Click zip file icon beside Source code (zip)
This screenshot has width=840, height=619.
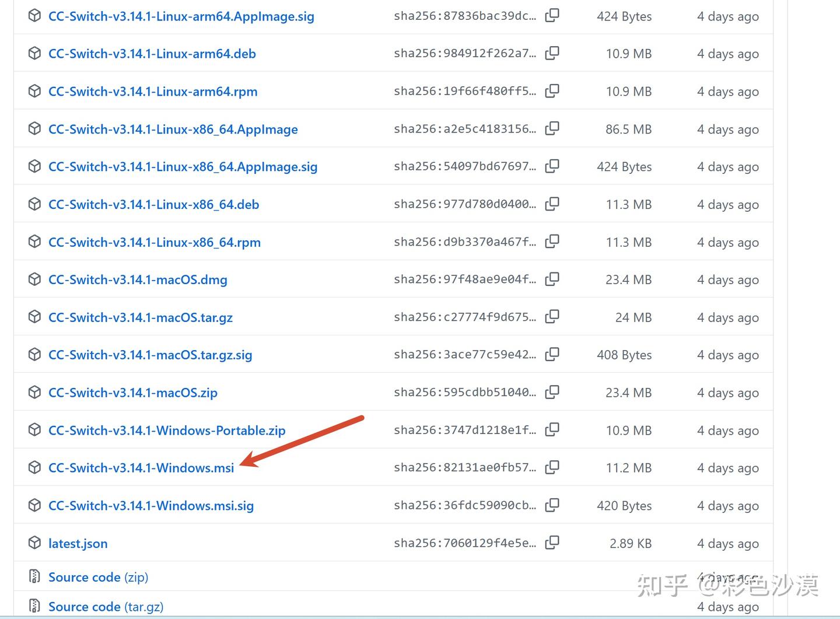click(34, 576)
